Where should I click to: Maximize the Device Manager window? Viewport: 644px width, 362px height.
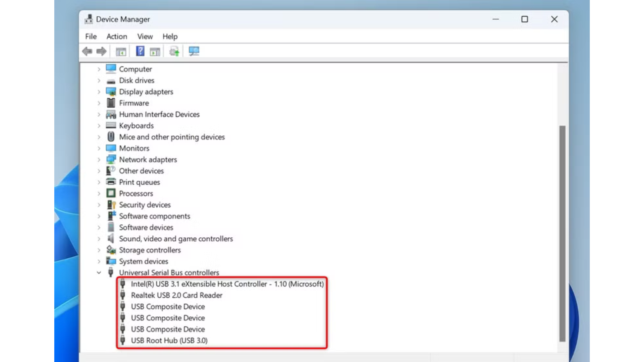(525, 19)
